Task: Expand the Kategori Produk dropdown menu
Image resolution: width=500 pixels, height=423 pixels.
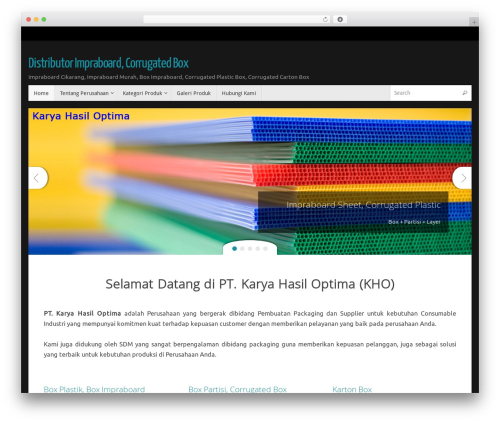Action: click(145, 93)
